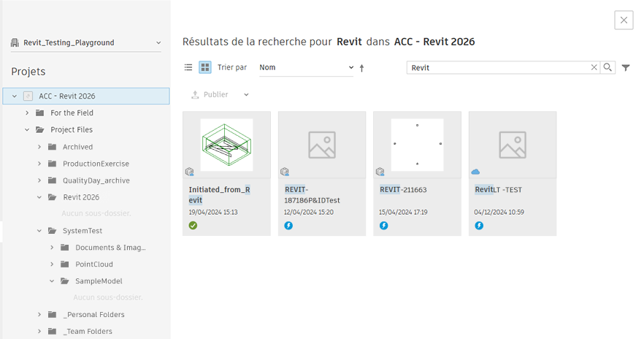Open the RevitLT -TEST placeholder thumbnail

point(513,145)
